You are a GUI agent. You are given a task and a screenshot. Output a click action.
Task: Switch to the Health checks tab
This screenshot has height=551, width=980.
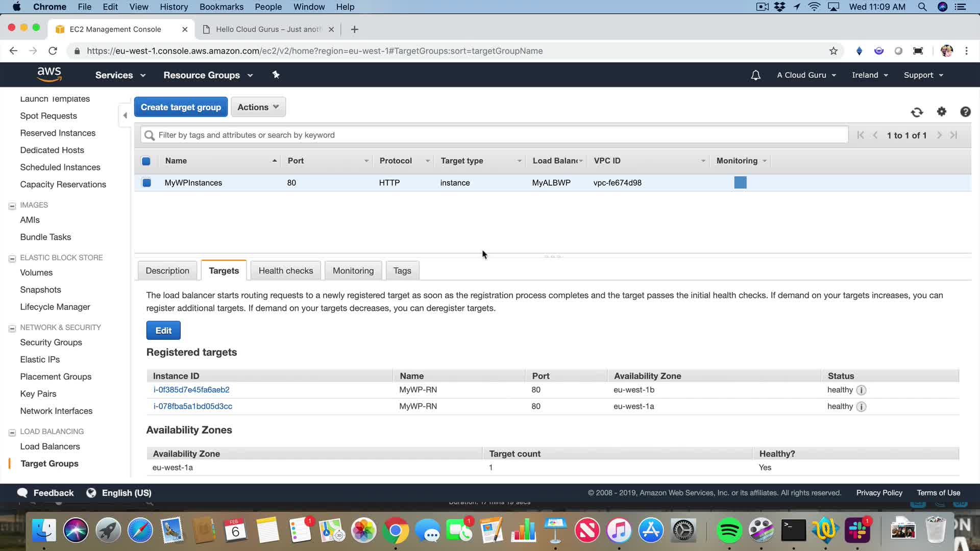(x=285, y=271)
